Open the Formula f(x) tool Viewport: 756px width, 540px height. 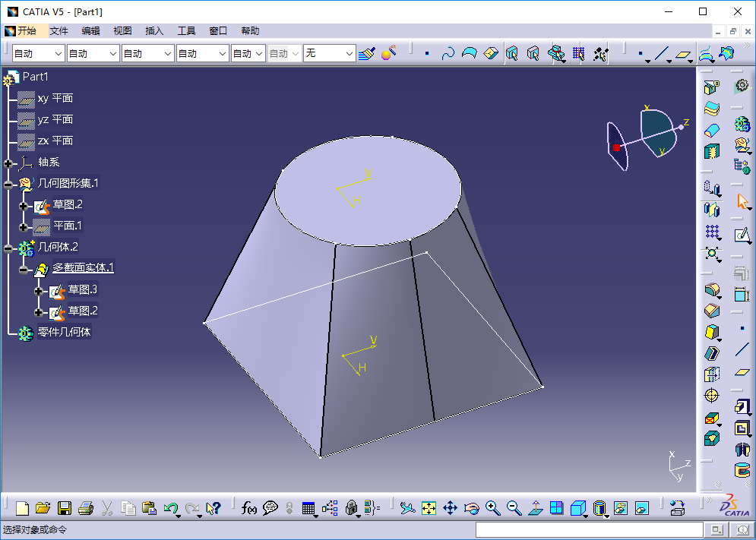tap(248, 508)
